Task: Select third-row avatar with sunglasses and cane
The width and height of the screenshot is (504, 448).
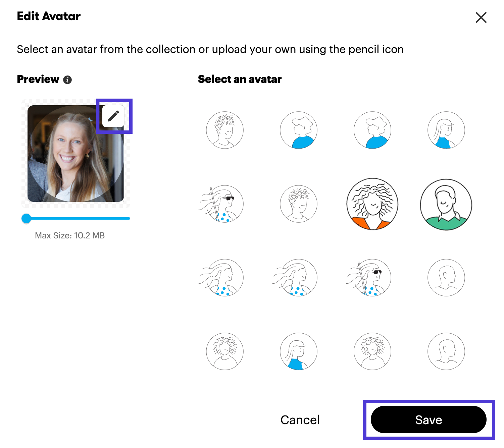Action: tap(370, 278)
